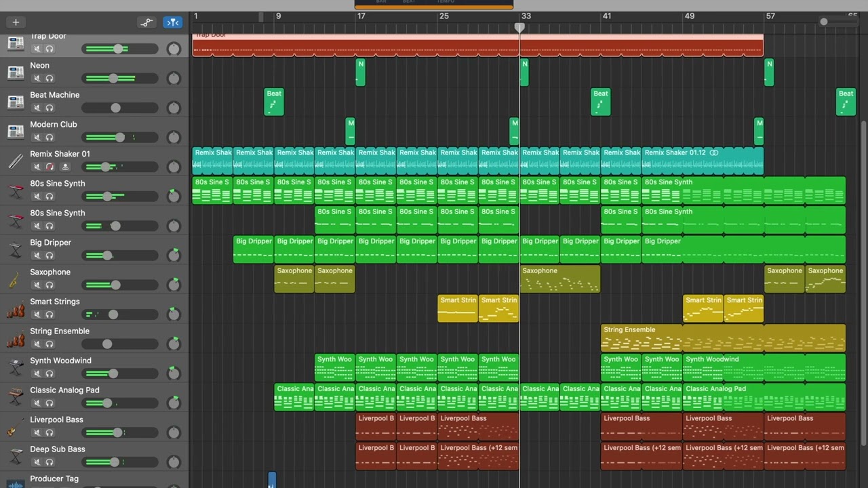Image resolution: width=868 pixels, height=488 pixels.
Task: Select the "Remix Shaker 01.12" looped region
Action: [x=703, y=161]
